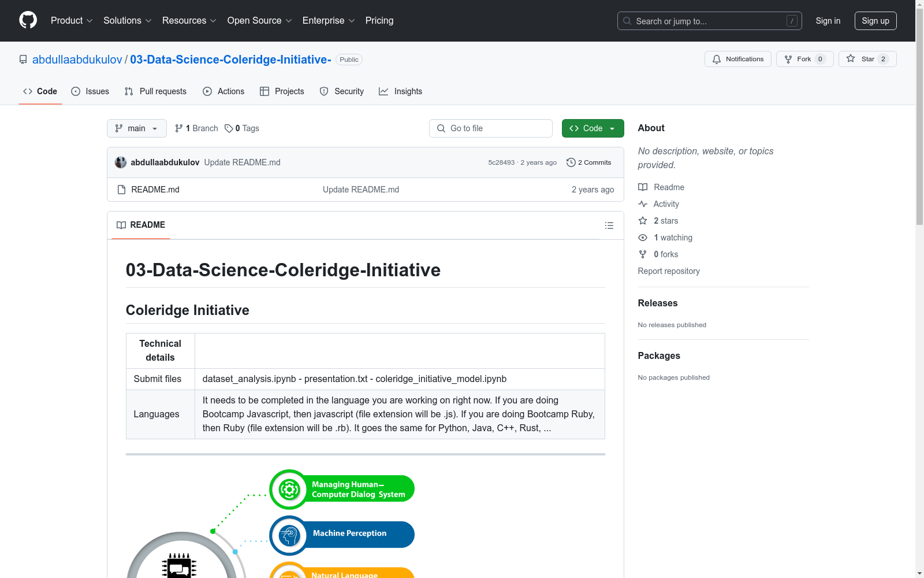Open commit hash 5c28493
This screenshot has height=578, width=924.
coord(501,162)
